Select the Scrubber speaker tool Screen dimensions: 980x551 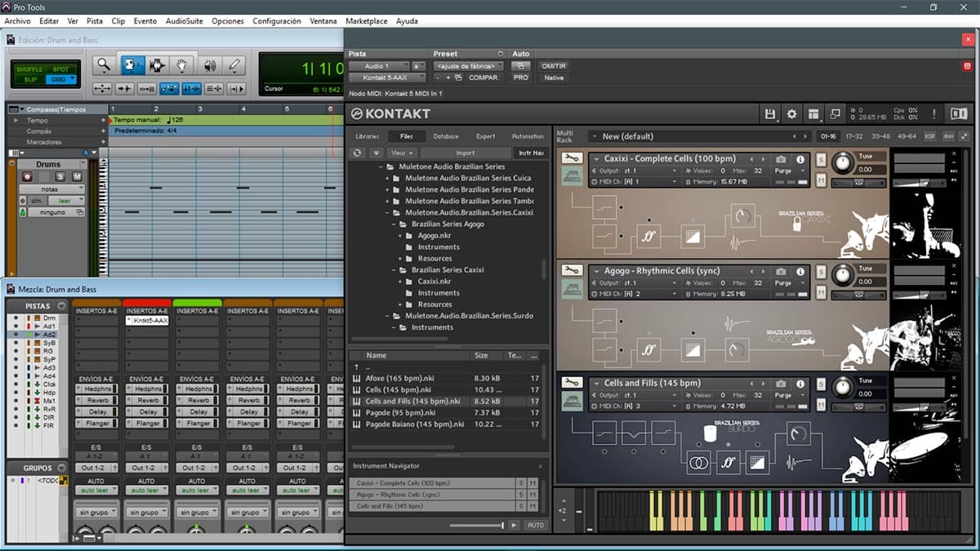209,64
